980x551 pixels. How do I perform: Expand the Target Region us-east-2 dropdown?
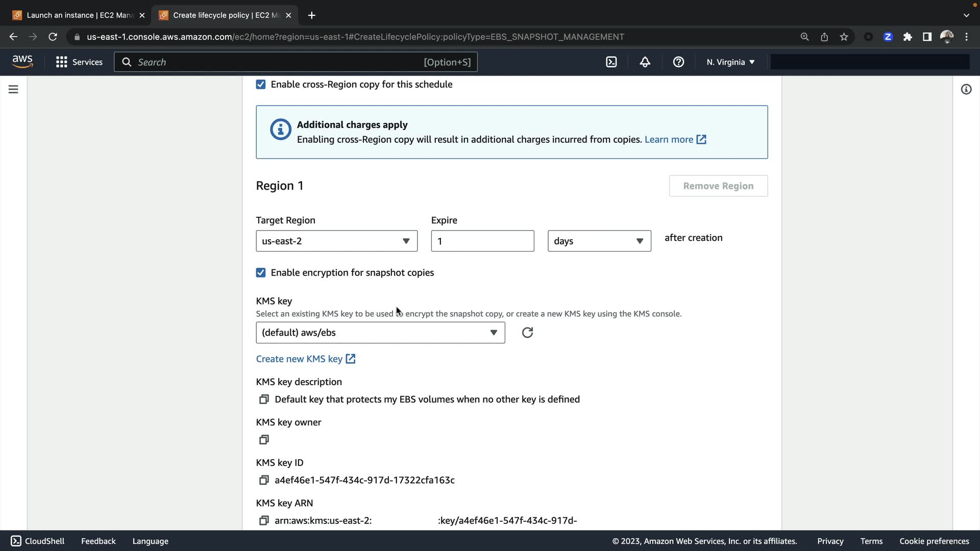click(x=336, y=241)
